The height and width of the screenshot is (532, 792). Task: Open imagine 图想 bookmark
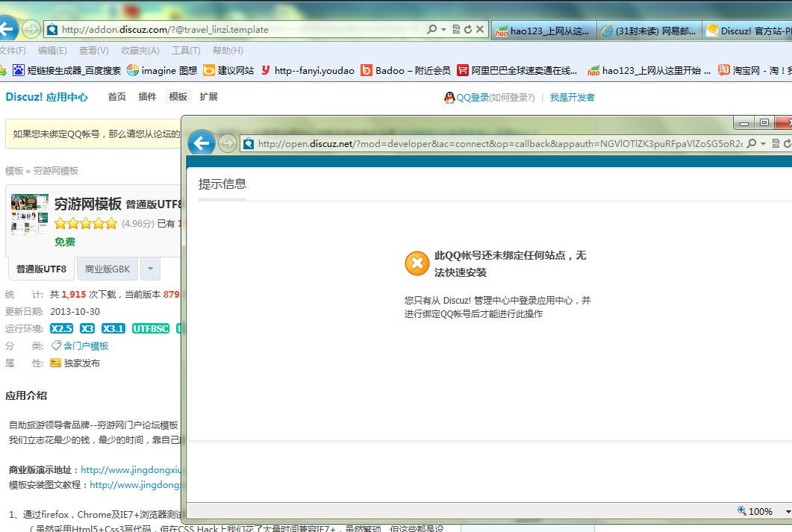tap(162, 70)
